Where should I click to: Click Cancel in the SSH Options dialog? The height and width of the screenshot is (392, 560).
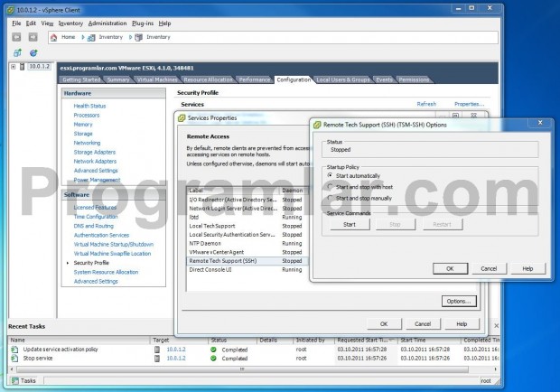coord(489,268)
